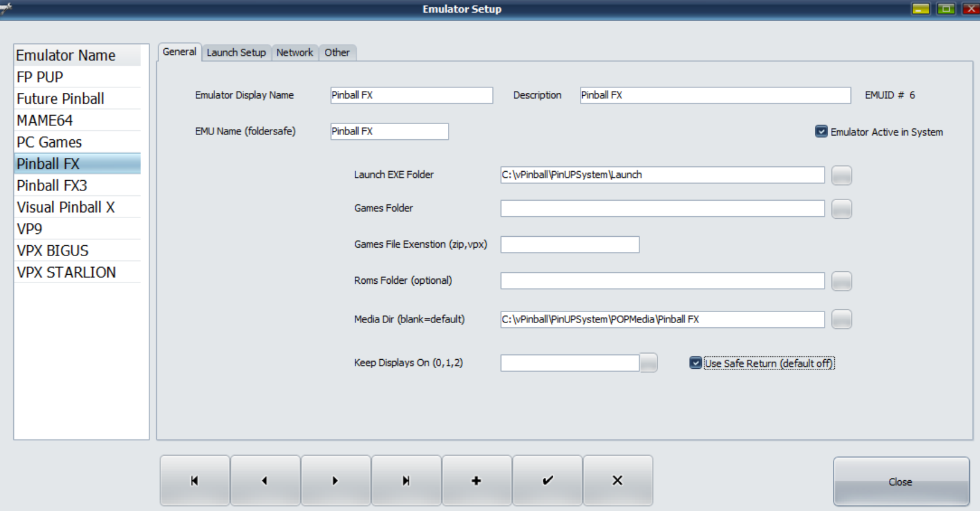Image resolution: width=980 pixels, height=511 pixels.
Task: Browse for Launch EXE Folder
Action: [x=841, y=175]
